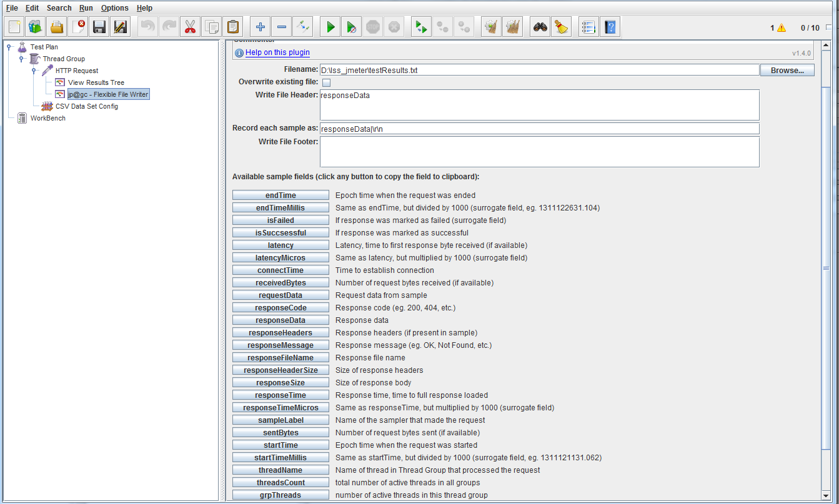Viewport: 839px width, 504px height.
Task: Select the Thread Group tree node
Action: (x=64, y=59)
